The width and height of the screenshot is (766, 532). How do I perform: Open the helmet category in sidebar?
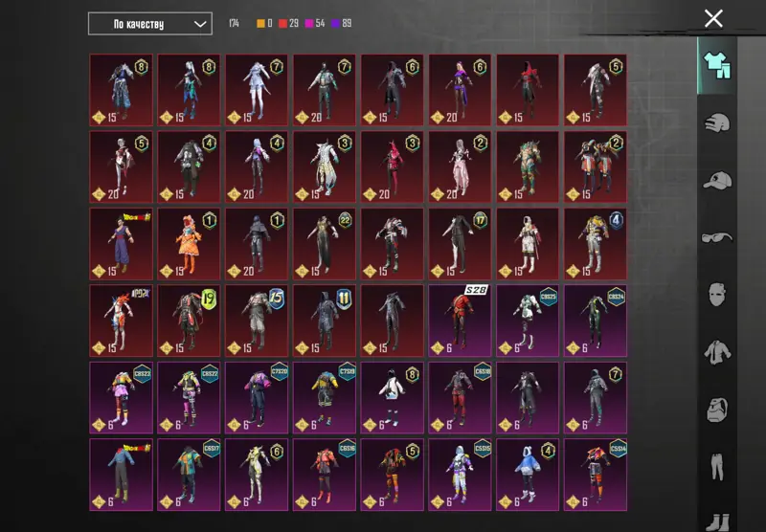(716, 123)
